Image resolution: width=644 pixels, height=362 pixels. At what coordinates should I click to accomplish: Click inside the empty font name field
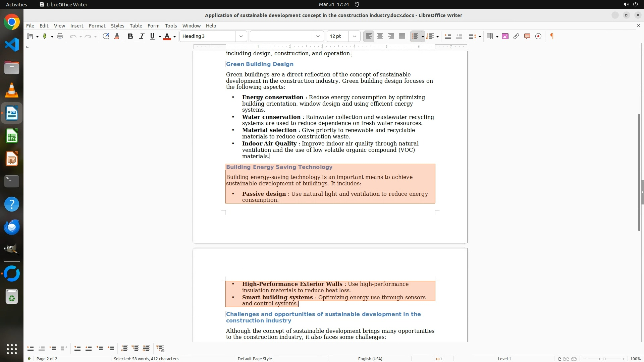[x=281, y=36]
